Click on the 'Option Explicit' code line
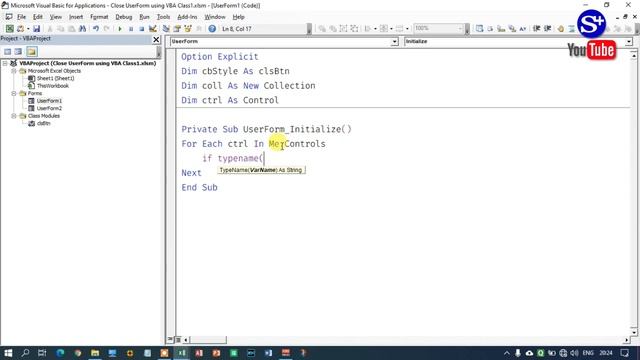640x360 pixels. [x=220, y=57]
